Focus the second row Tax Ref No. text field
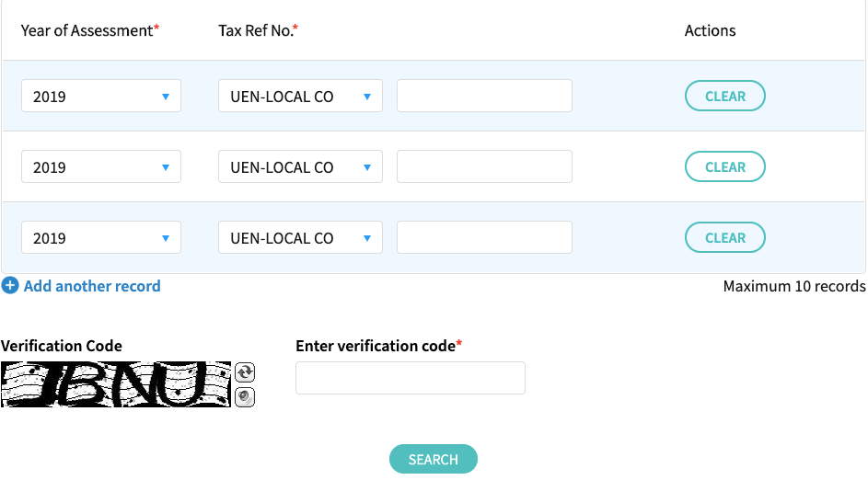Image resolution: width=868 pixels, height=480 pixels. [484, 166]
